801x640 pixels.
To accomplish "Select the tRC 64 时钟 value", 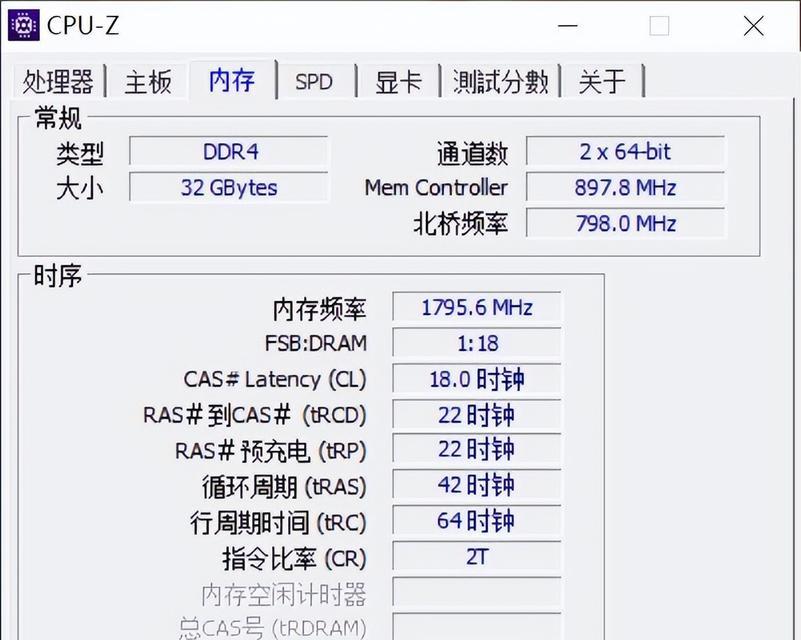I will (477, 520).
